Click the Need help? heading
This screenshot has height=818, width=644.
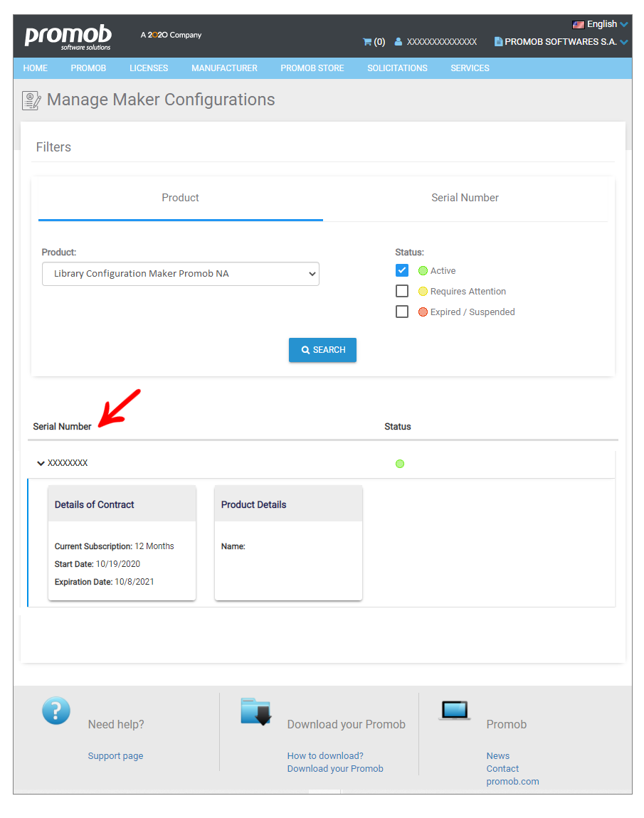point(116,725)
